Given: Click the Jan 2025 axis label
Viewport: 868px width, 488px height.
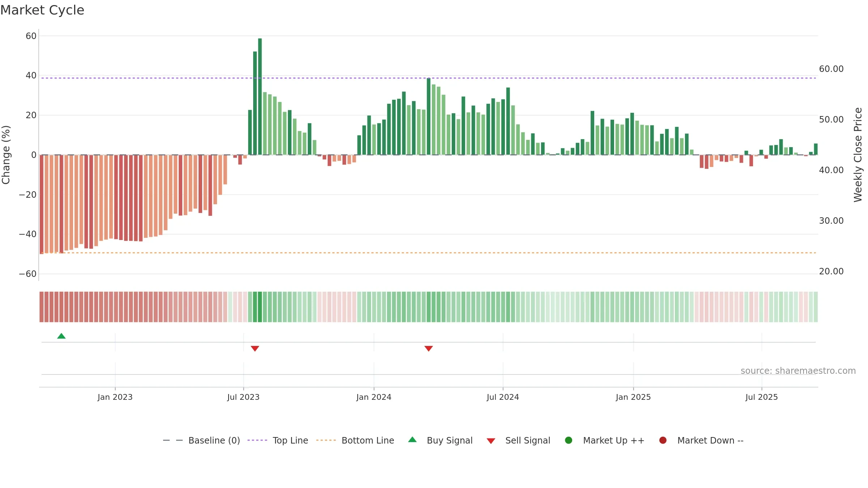Looking at the screenshot, I should [x=633, y=397].
